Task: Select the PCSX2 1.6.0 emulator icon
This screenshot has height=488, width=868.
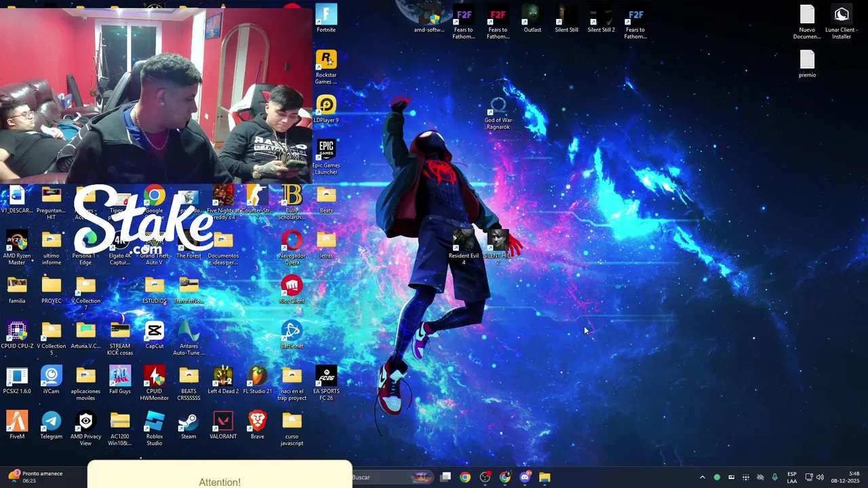Action: [x=17, y=380]
